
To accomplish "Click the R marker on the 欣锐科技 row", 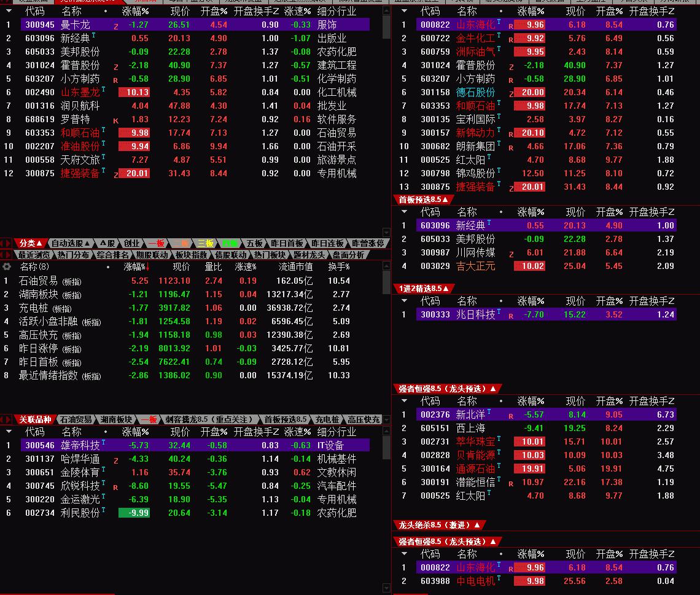I will pos(115,488).
